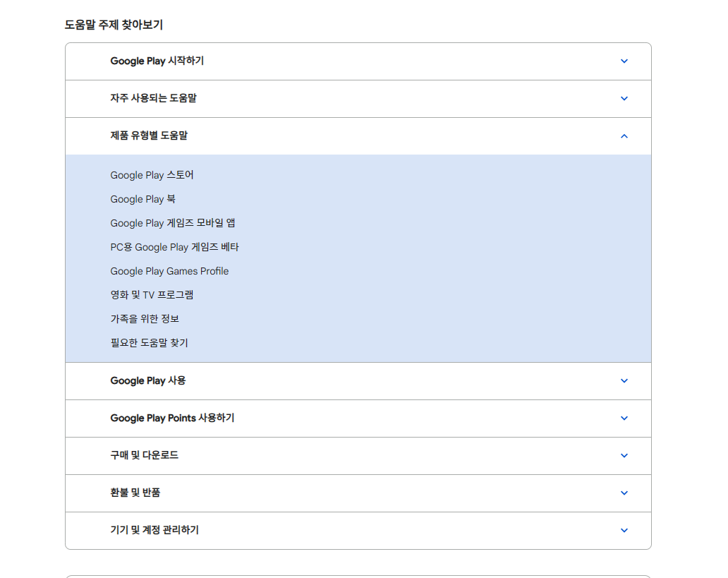Open PC용 Google Play 게임즈 베타 link
The image size is (728, 578).
coord(174,247)
